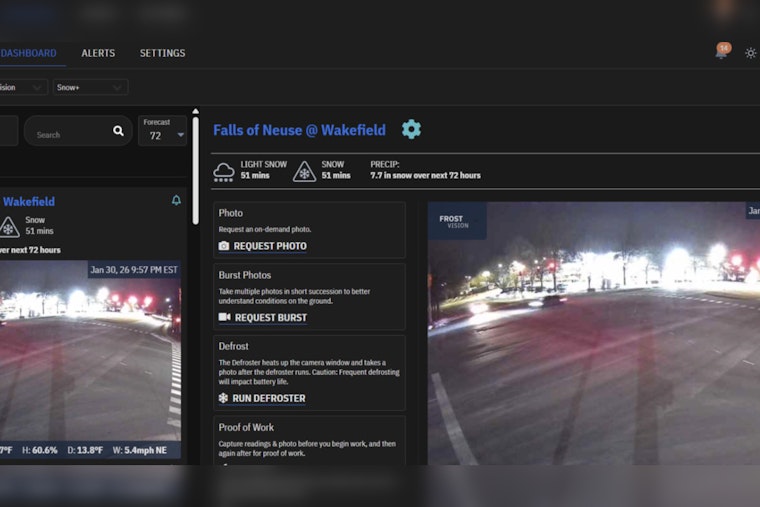Select the Jan 30, 26 9:57 PM EST timestamp
Image resolution: width=760 pixels, height=507 pixels.
134,270
